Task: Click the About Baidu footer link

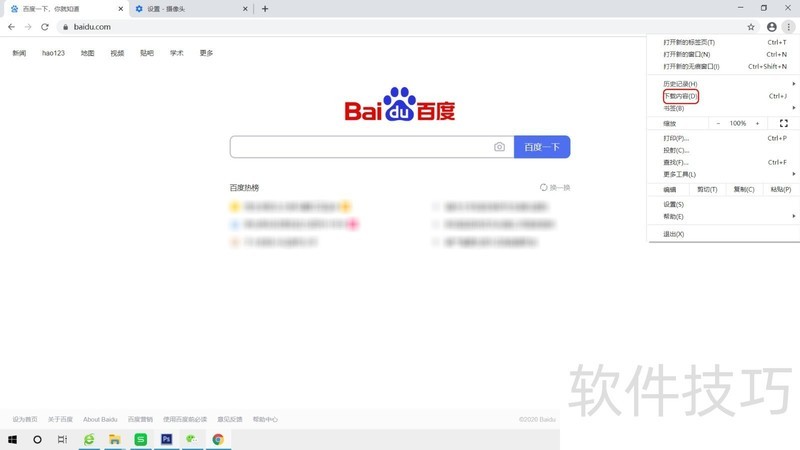Action: click(100, 419)
